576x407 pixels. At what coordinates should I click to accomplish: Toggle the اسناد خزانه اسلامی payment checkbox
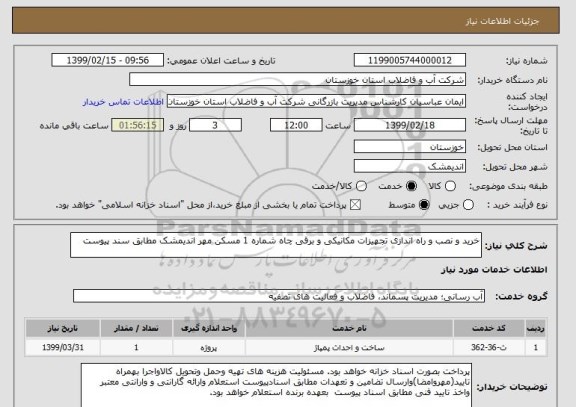coord(355,205)
